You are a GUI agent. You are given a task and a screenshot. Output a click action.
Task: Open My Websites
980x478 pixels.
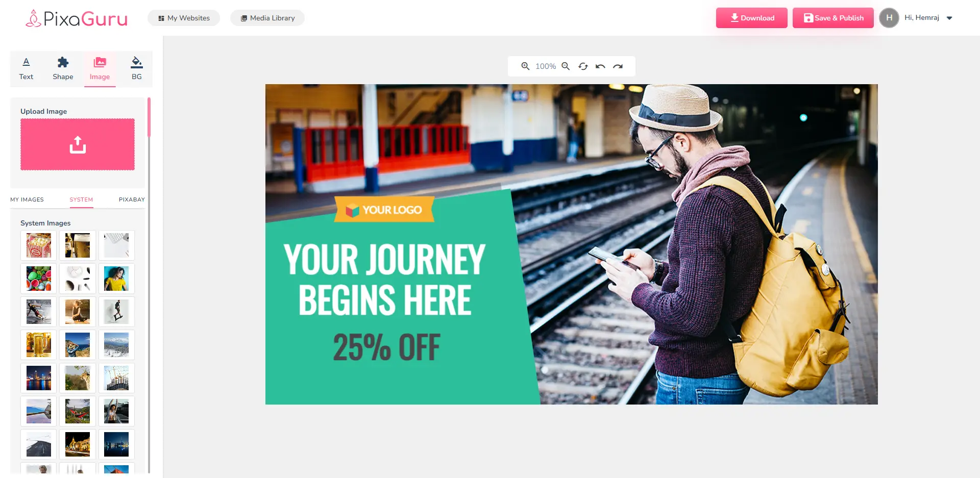click(x=184, y=18)
